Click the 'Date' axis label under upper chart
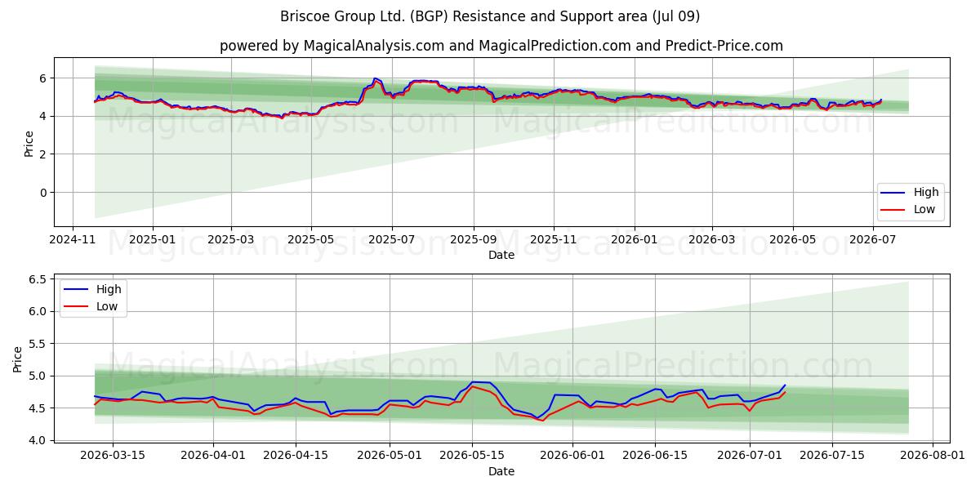980x490 pixels. [x=501, y=255]
